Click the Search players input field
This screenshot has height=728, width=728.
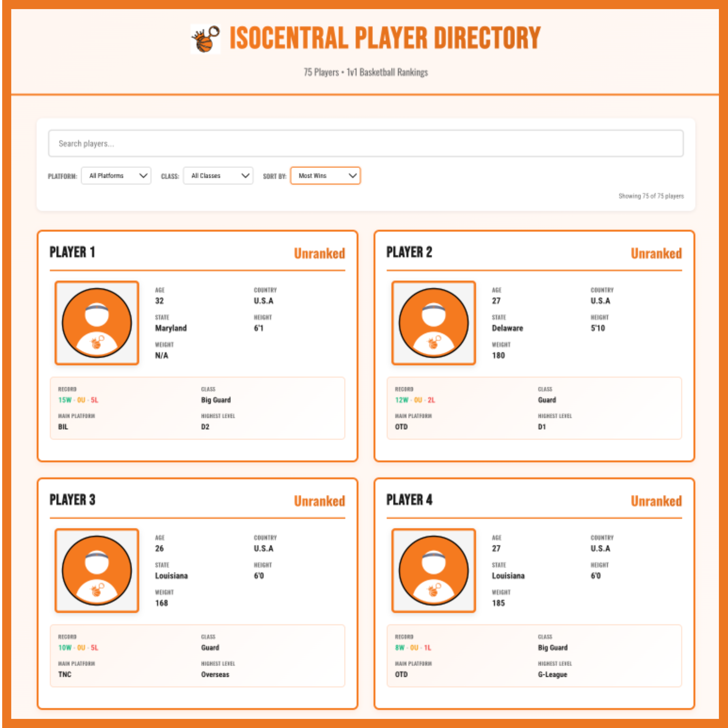point(365,143)
